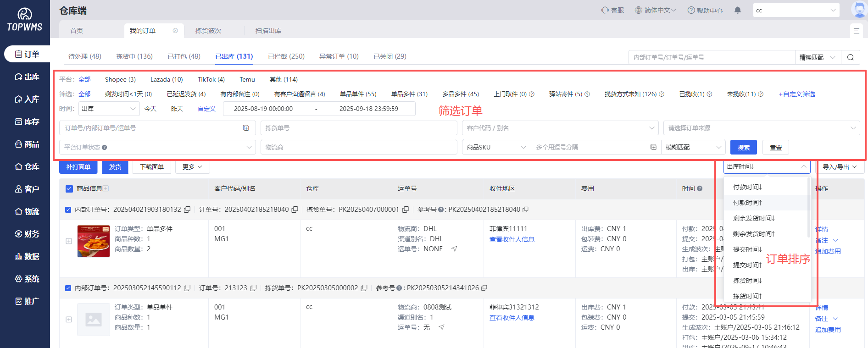Click the notification bell icon

pyautogui.click(x=738, y=10)
